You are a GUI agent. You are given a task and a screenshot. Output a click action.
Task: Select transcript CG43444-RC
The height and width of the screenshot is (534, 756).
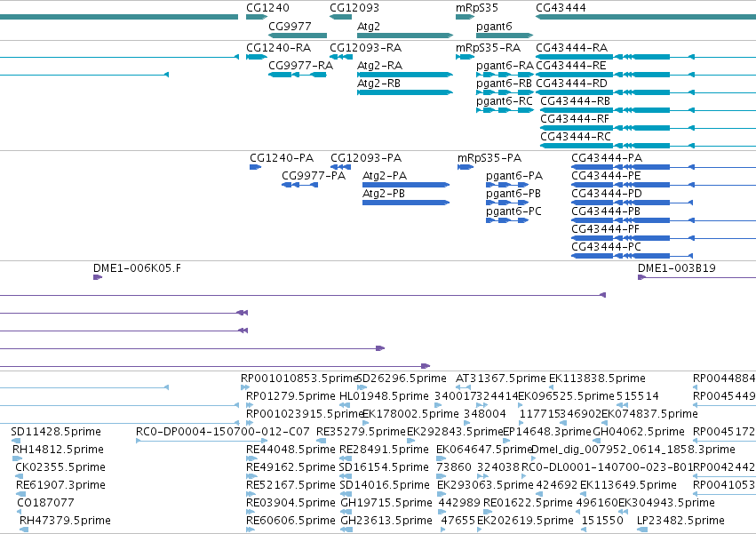(x=576, y=137)
